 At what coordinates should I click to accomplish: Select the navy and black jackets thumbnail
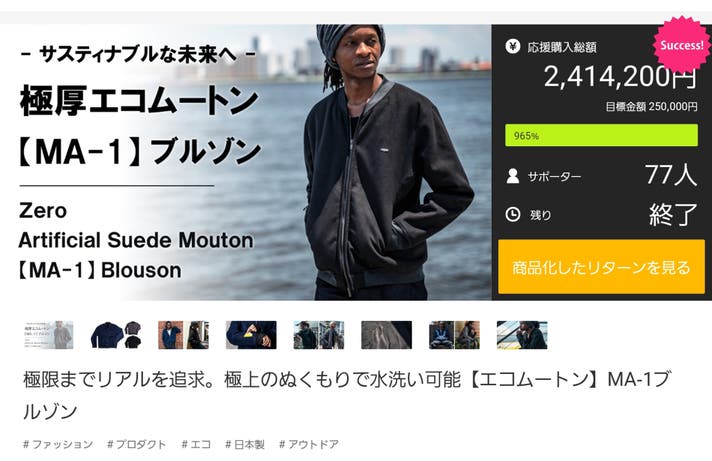[116, 335]
